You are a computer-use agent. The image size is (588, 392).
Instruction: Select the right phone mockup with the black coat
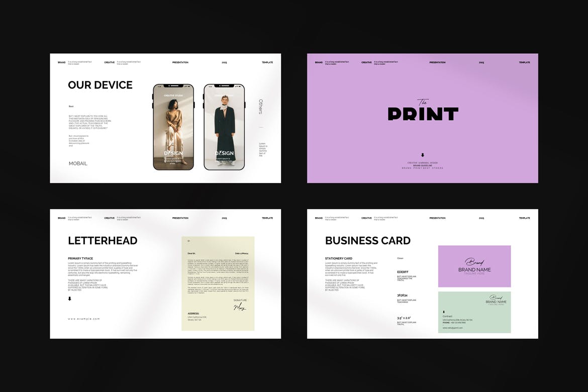pyautogui.click(x=224, y=127)
